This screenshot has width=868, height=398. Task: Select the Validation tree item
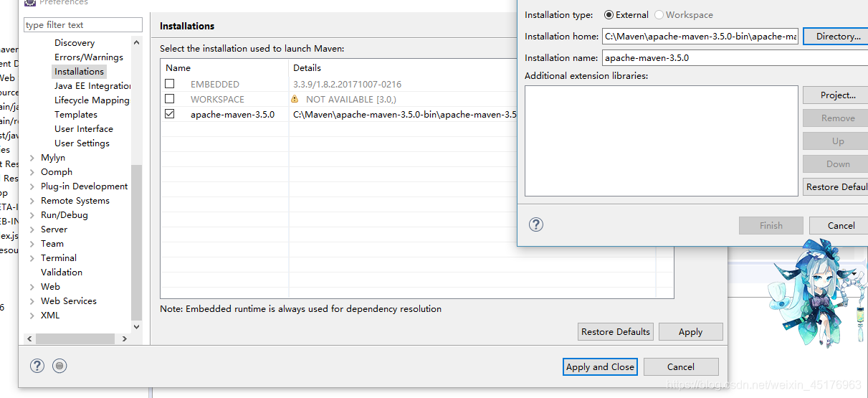pyautogui.click(x=62, y=273)
